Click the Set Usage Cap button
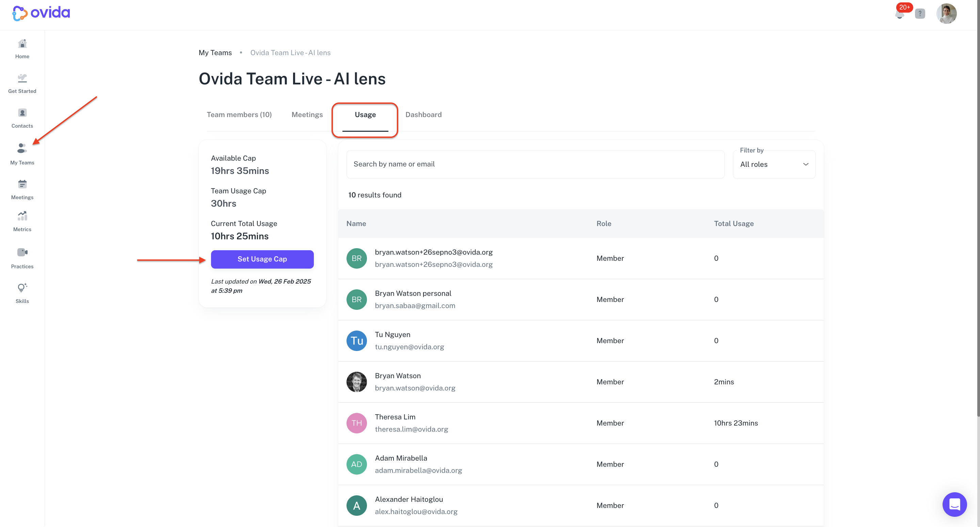This screenshot has height=527, width=980. [x=262, y=259]
